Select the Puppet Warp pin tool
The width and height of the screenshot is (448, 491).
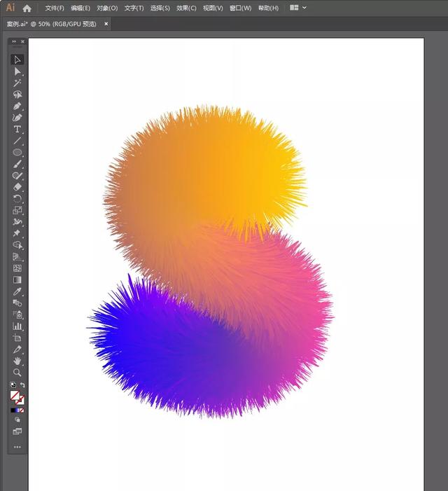[17, 234]
